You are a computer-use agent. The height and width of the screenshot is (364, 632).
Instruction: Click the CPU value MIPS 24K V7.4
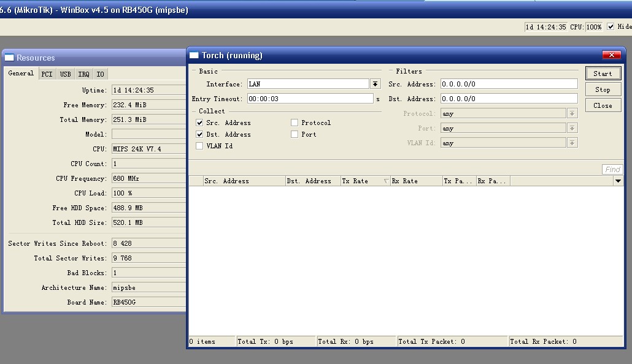click(148, 149)
